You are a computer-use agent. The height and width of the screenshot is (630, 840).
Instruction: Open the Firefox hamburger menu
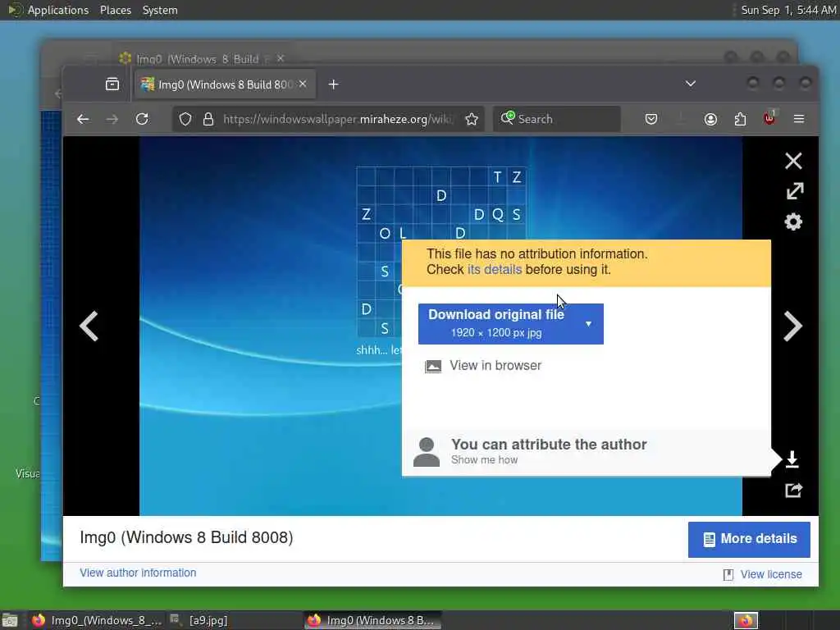[x=799, y=119]
